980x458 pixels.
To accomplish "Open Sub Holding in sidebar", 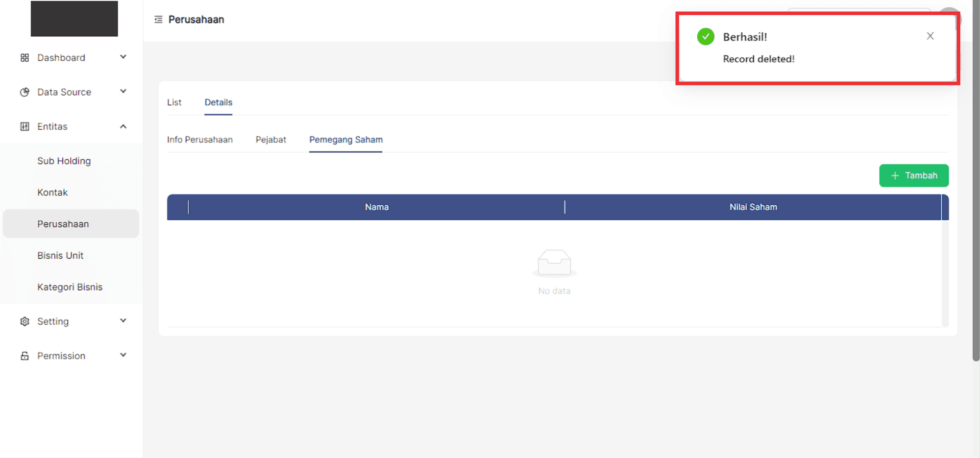I will click(64, 161).
